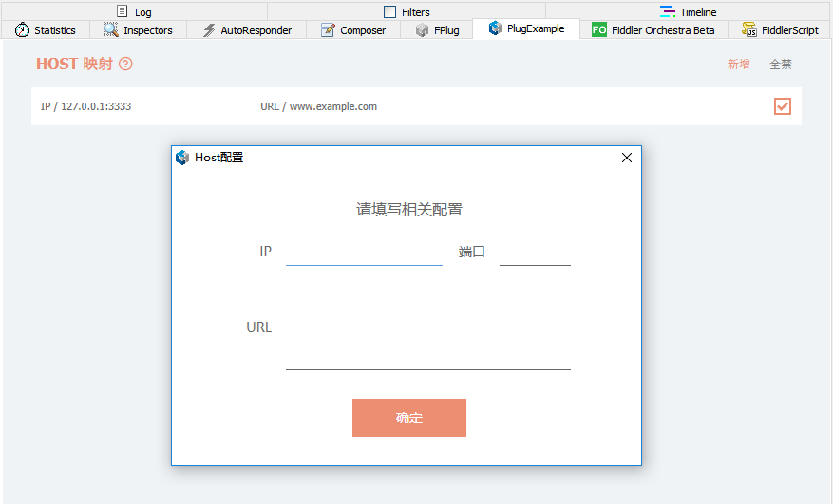Focus the 端口 port input field

point(535,252)
